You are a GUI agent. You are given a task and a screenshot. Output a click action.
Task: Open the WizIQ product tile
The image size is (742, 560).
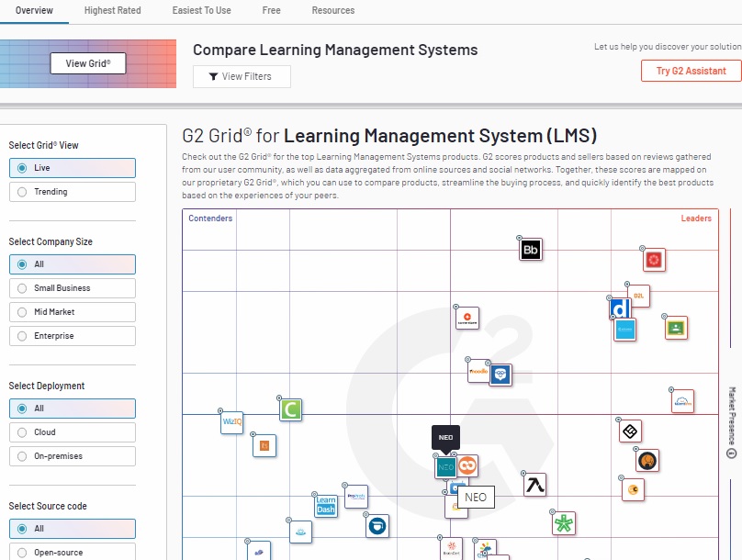point(231,422)
